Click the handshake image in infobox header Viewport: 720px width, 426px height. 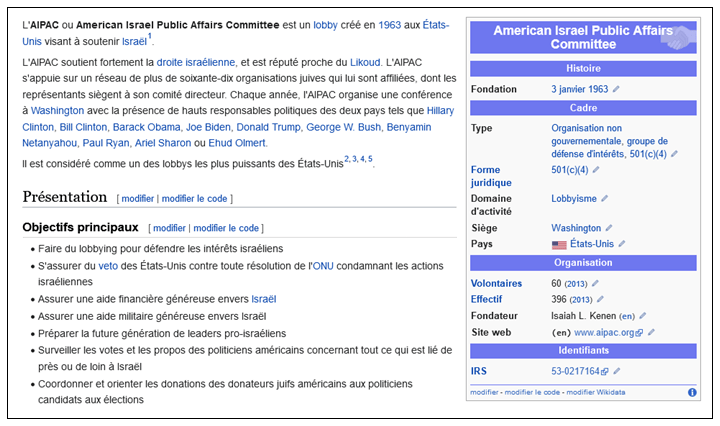coord(678,38)
